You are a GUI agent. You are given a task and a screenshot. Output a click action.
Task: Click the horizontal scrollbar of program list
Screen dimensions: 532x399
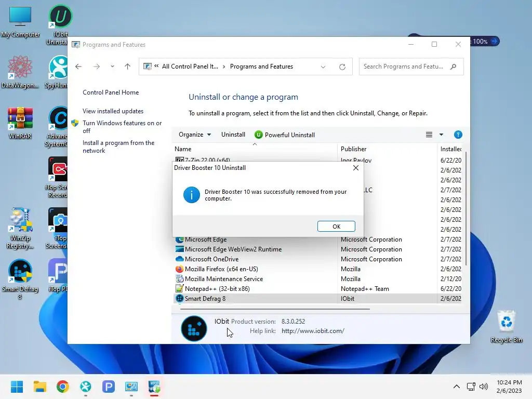point(275,309)
